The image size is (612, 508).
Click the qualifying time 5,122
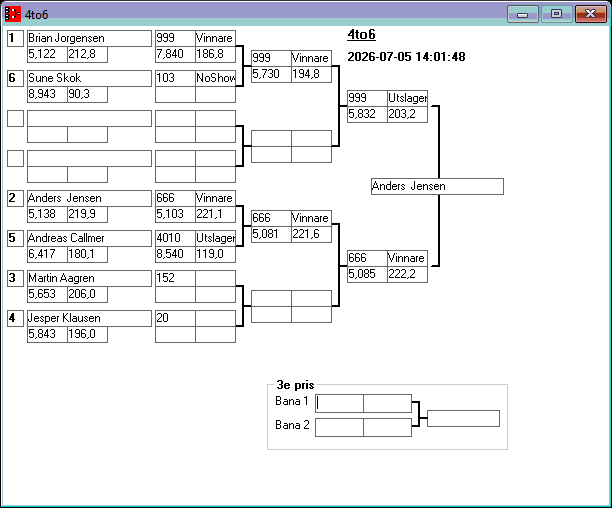pos(47,54)
